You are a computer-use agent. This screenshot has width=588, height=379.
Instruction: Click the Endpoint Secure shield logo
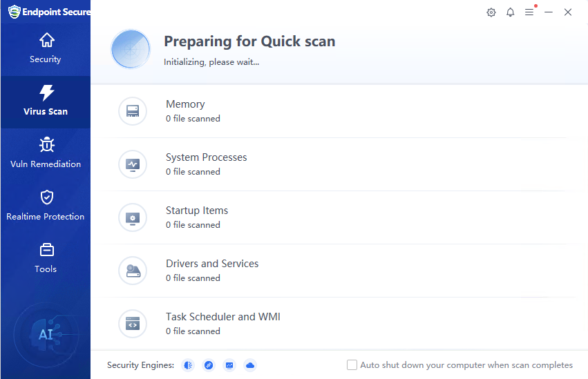[14, 12]
